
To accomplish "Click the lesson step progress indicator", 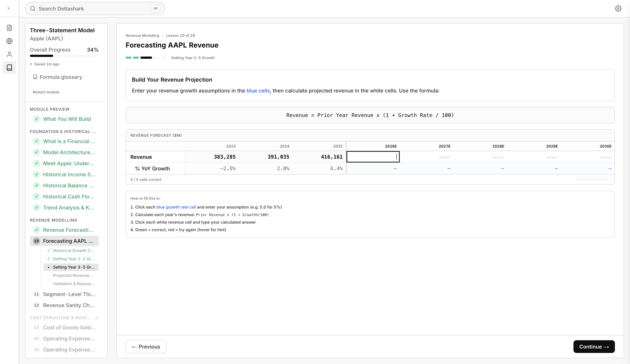I will pyautogui.click(x=146, y=58).
